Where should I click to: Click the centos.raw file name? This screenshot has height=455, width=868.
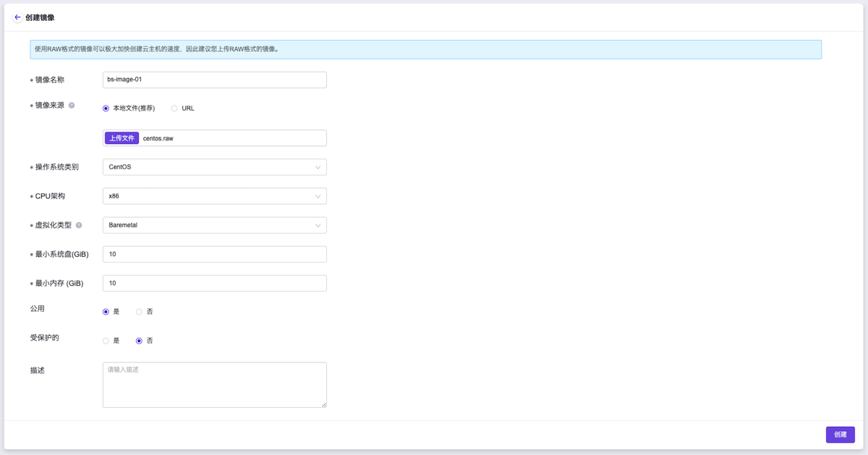point(158,138)
